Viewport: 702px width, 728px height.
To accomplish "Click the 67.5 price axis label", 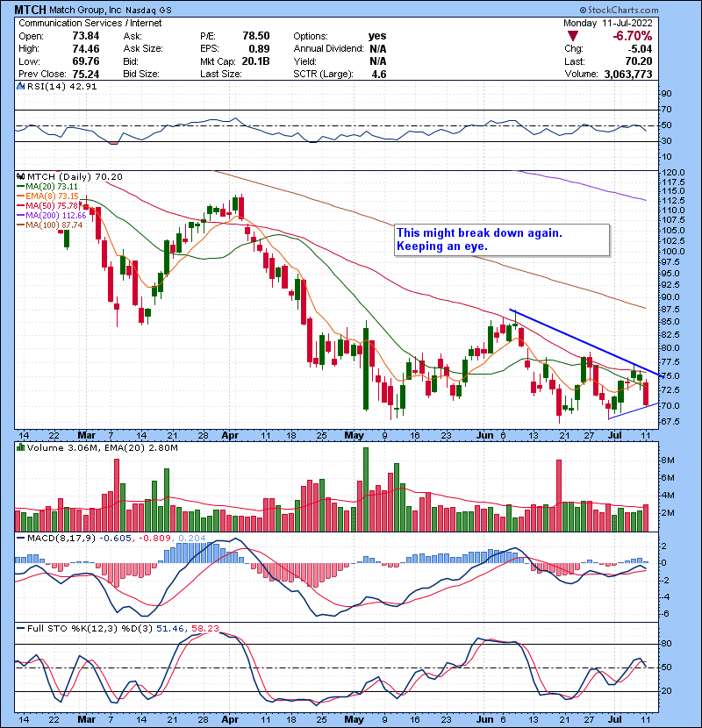I will click(670, 422).
